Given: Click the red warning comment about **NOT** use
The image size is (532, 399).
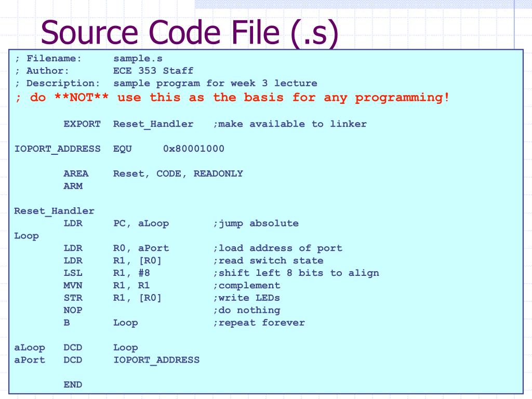Looking at the screenshot, I should (x=232, y=98).
